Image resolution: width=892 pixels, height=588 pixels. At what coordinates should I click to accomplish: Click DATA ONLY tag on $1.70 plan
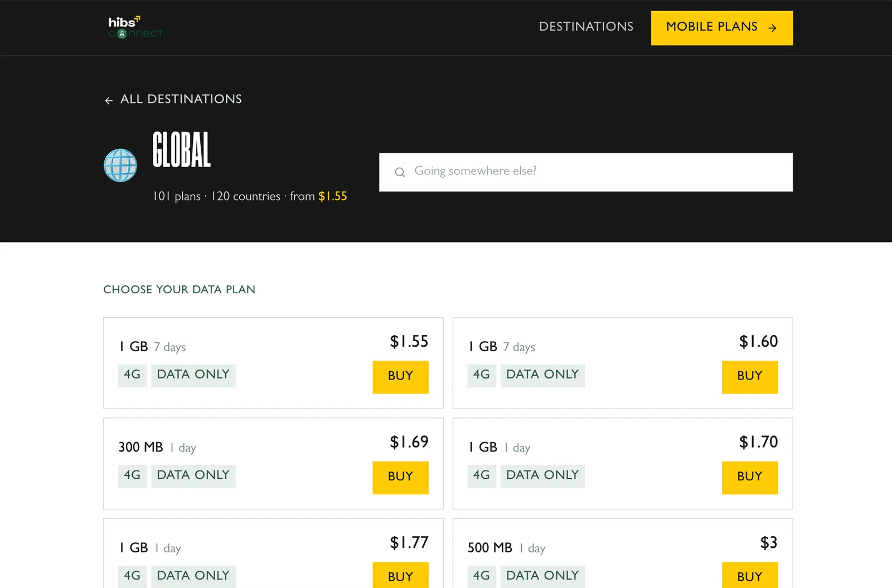click(x=542, y=476)
